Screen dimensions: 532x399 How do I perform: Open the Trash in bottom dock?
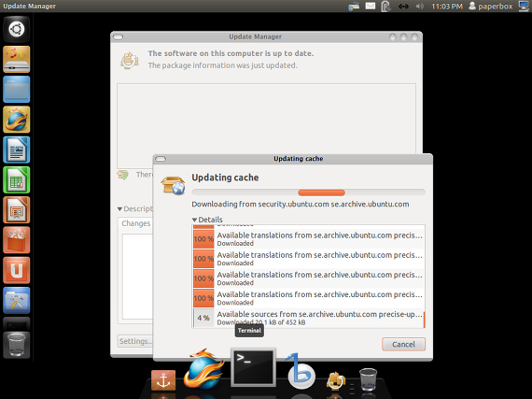coord(368,379)
